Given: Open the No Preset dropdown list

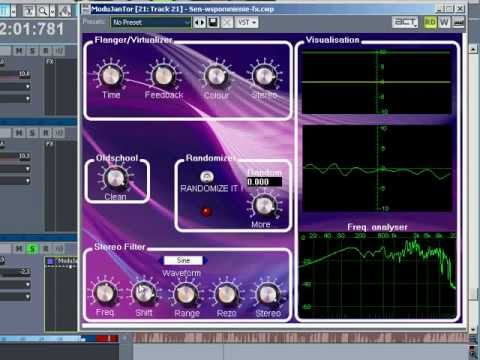Looking at the screenshot, I should (x=151, y=22).
